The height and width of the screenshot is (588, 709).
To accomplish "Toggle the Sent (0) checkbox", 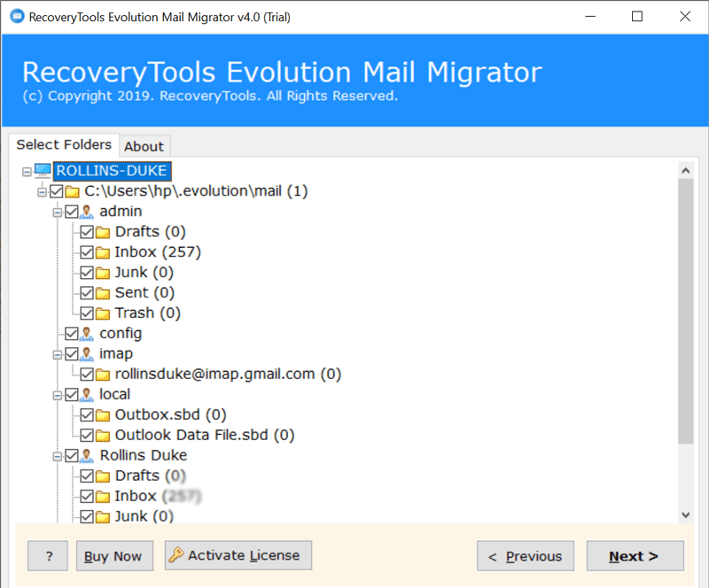I will [x=87, y=293].
